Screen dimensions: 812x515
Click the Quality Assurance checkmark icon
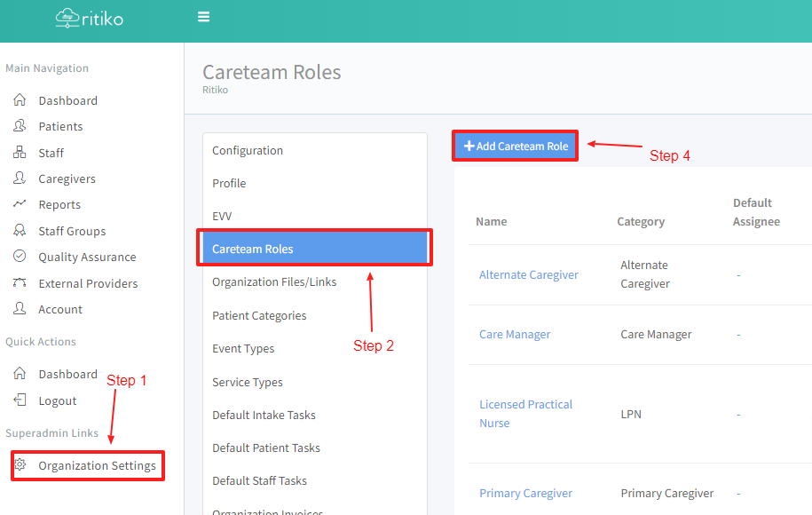pyautogui.click(x=20, y=257)
